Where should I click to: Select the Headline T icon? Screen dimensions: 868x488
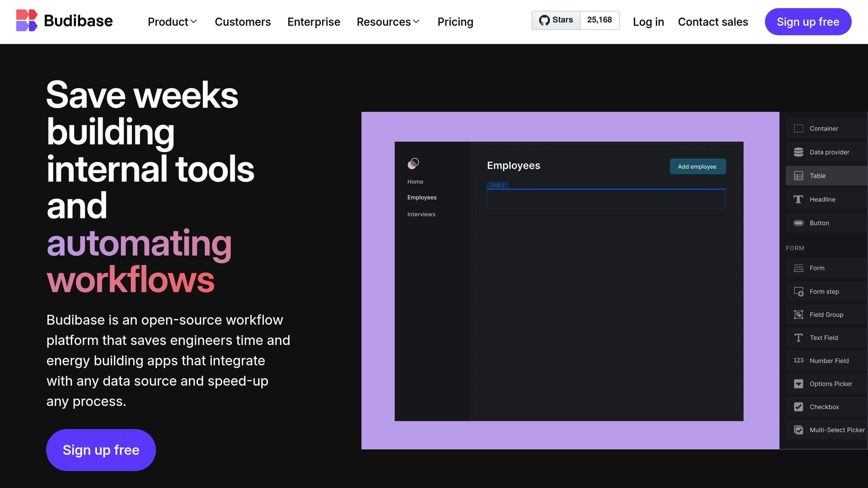[x=798, y=200]
